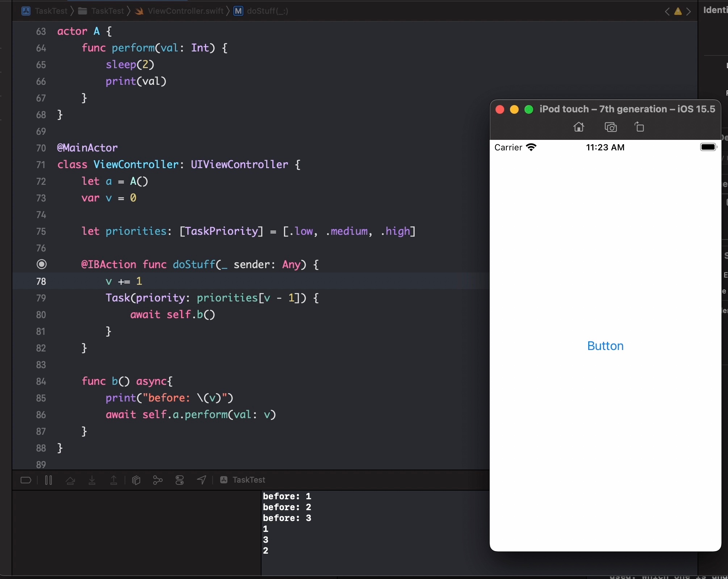
Task: Click the Step Out debug icon
Action: (114, 480)
